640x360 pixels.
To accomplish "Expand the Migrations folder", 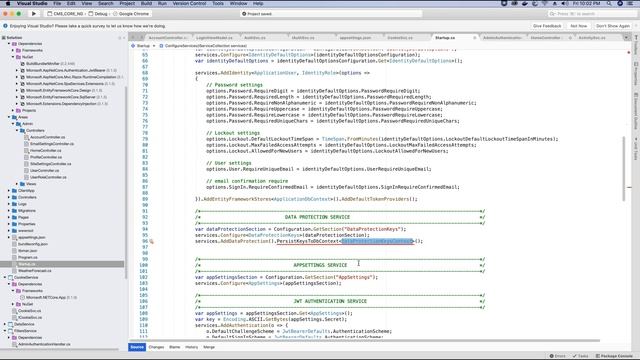I will coord(9,211).
